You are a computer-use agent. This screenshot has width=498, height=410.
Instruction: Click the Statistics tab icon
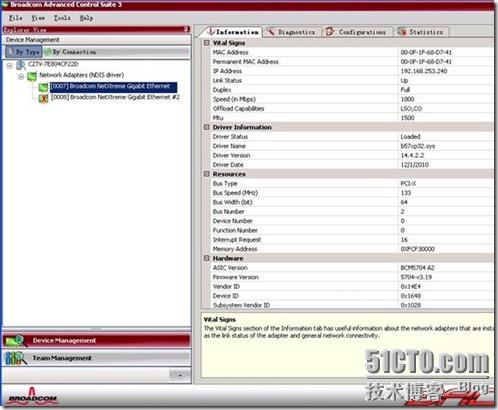[x=402, y=32]
